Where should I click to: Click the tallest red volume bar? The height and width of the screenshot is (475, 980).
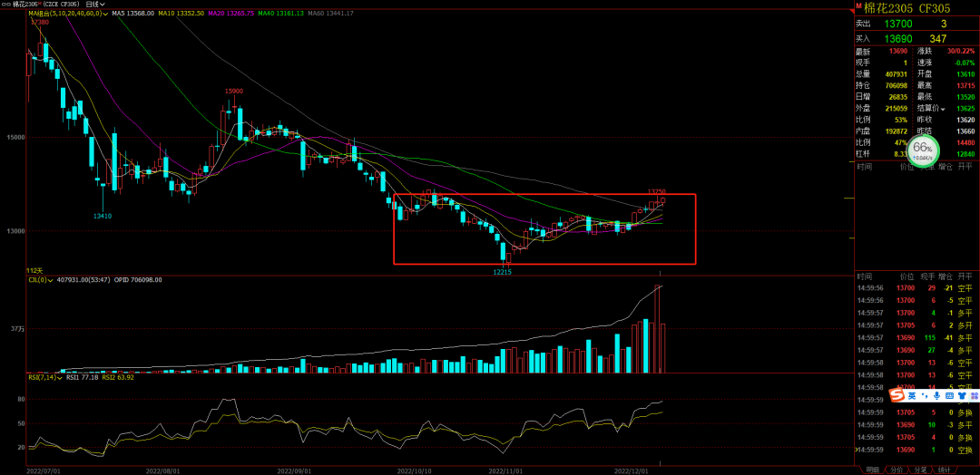point(656,329)
